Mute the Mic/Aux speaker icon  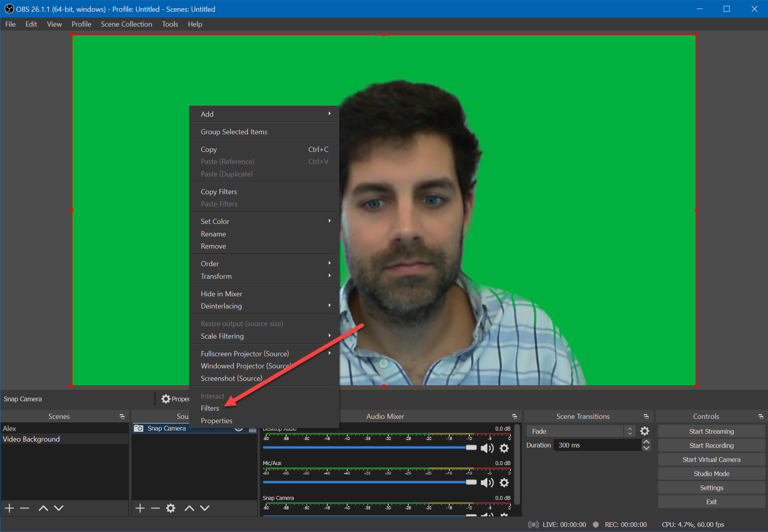[x=487, y=482]
